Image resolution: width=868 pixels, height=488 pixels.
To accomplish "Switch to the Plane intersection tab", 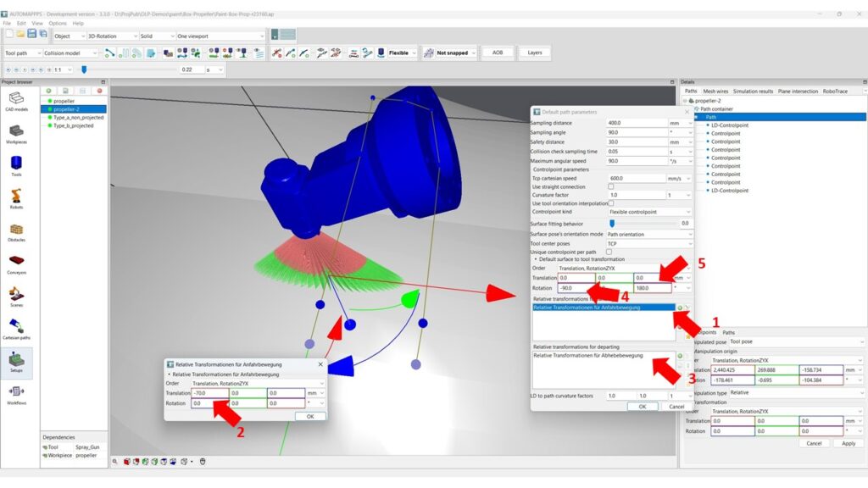I will tap(798, 91).
